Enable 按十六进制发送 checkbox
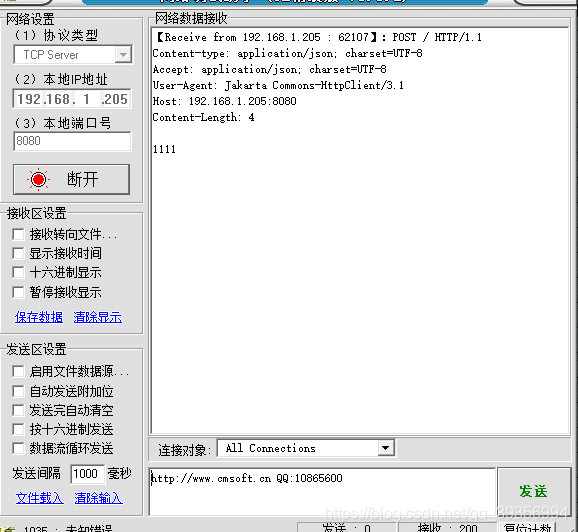This screenshot has height=532, width=578. 18,429
